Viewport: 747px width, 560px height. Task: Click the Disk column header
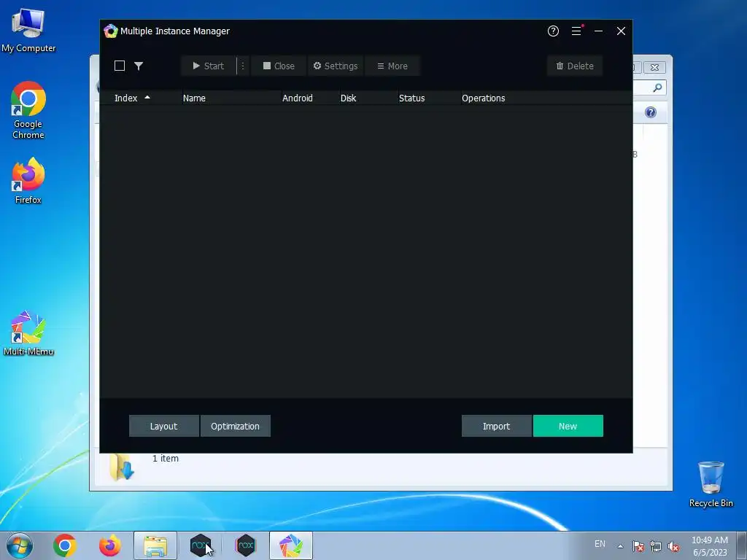coord(348,98)
